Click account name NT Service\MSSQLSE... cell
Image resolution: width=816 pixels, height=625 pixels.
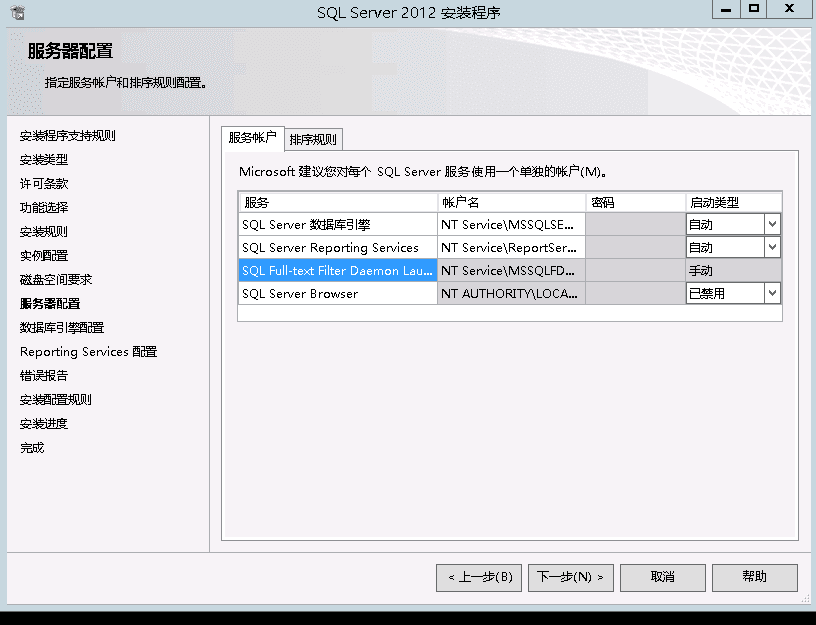coord(511,224)
